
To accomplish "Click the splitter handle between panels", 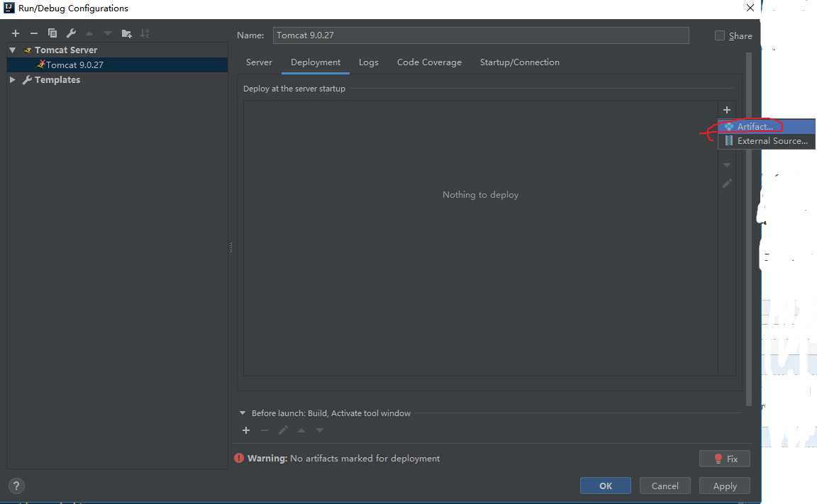I will point(230,247).
